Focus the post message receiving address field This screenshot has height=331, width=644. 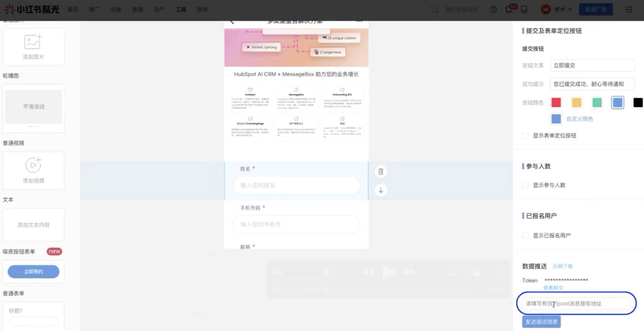[x=576, y=303]
